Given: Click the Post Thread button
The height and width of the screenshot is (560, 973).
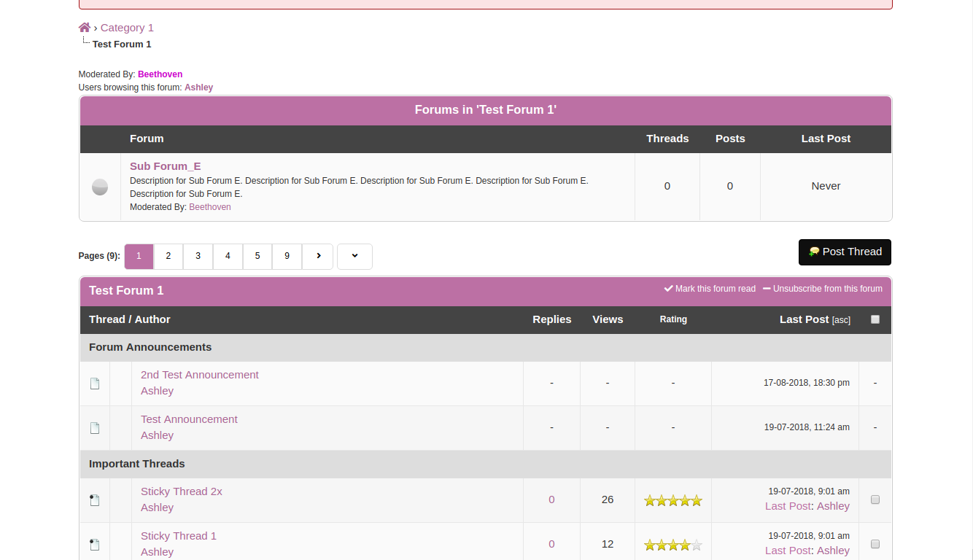Looking at the screenshot, I should [x=845, y=252].
